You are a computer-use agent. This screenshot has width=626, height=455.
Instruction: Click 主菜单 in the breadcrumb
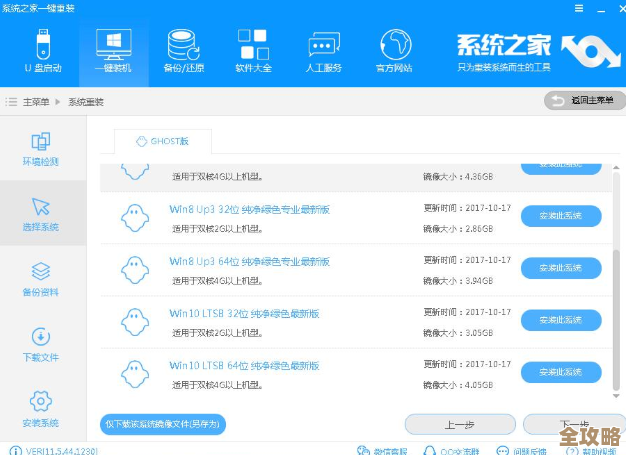pos(36,102)
